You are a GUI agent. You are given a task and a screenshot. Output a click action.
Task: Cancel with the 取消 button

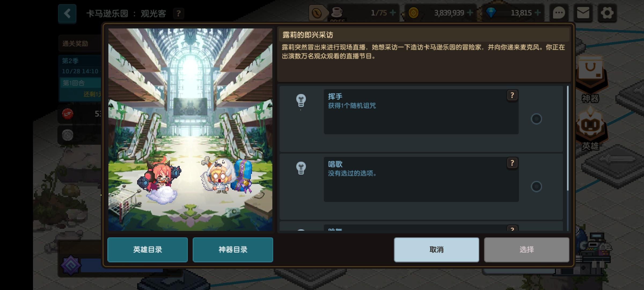tap(437, 250)
